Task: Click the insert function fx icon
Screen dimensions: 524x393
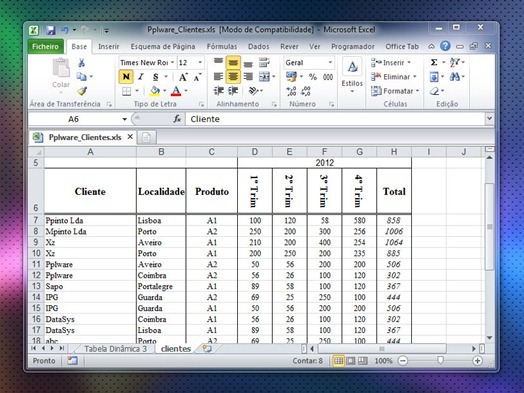Action: coord(177,119)
